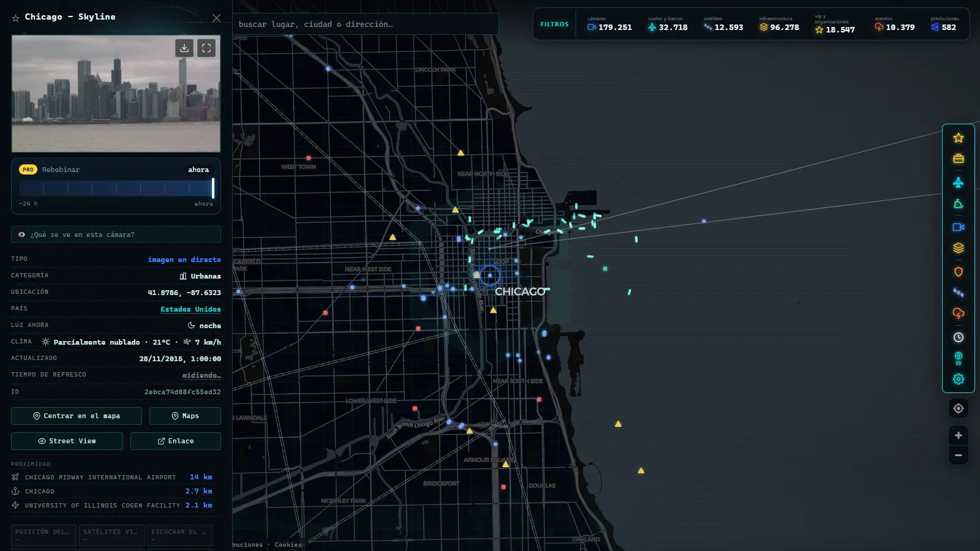Viewport: 980px width, 551px height.
Task: Open the SATÉLITES VI… card
Action: point(112,535)
